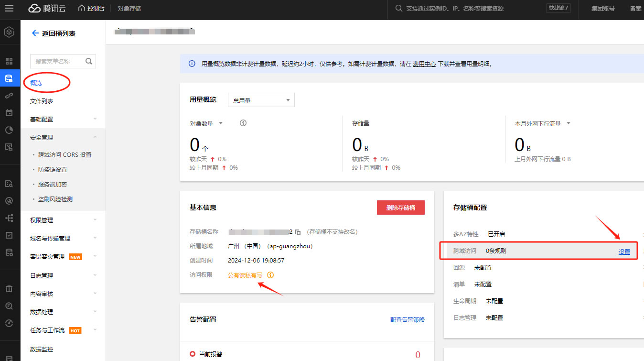Click the info icon beside 对象数量
Screen dimensions: 644x361
(x=243, y=123)
